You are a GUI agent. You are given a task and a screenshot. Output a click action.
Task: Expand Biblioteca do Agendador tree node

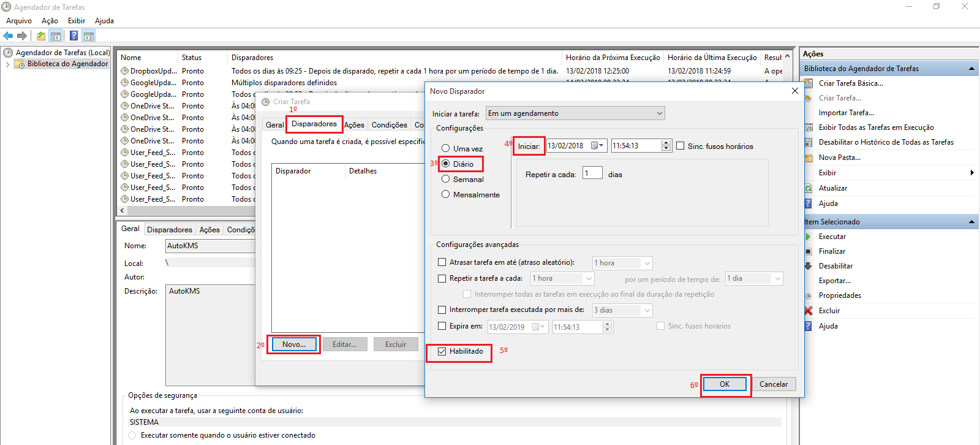point(7,64)
